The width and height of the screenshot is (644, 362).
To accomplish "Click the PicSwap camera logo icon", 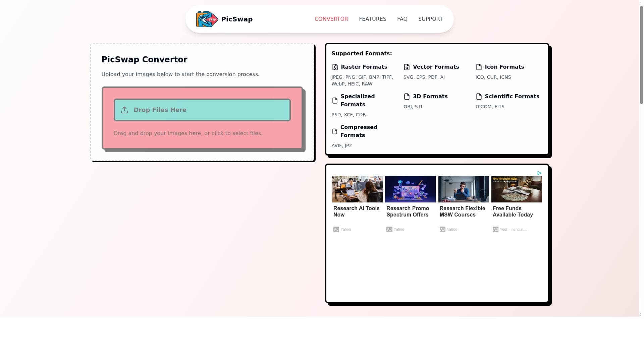I will tap(207, 19).
